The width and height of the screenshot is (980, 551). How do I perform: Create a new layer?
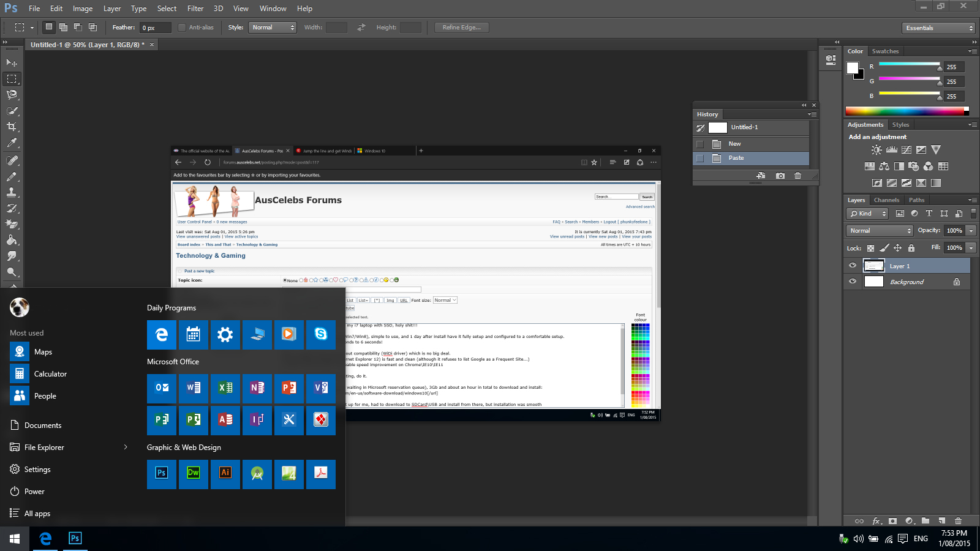942,521
